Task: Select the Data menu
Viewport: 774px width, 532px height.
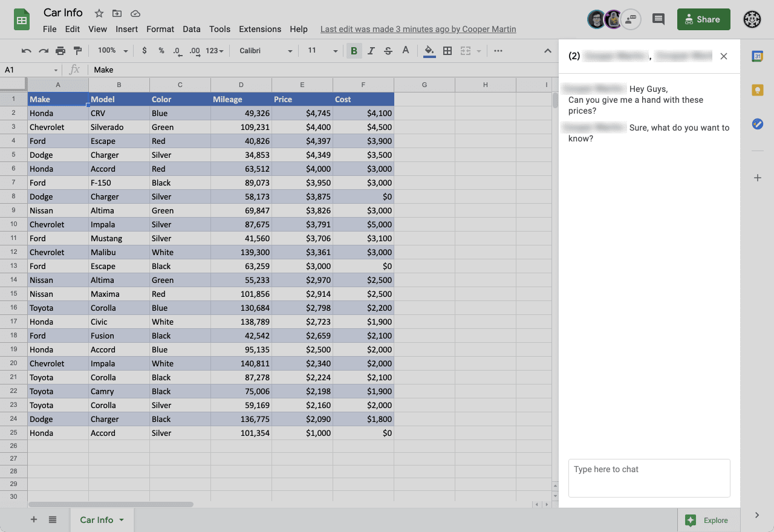Action: (192, 28)
